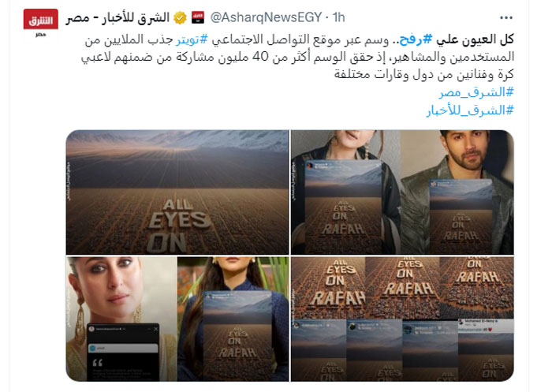Image resolution: width=552 pixels, height=392 pixels.
Task: Click the 1h timestamp link
Action: [x=338, y=17]
